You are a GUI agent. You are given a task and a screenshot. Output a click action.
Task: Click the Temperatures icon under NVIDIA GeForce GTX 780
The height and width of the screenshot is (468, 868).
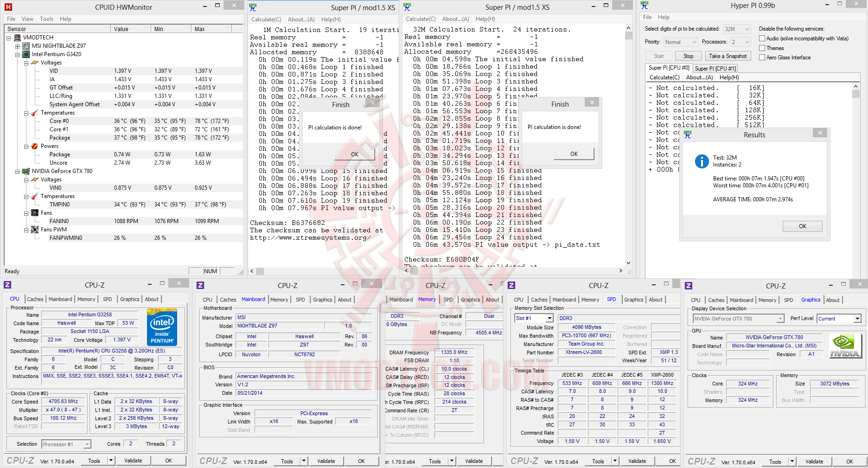[35, 196]
